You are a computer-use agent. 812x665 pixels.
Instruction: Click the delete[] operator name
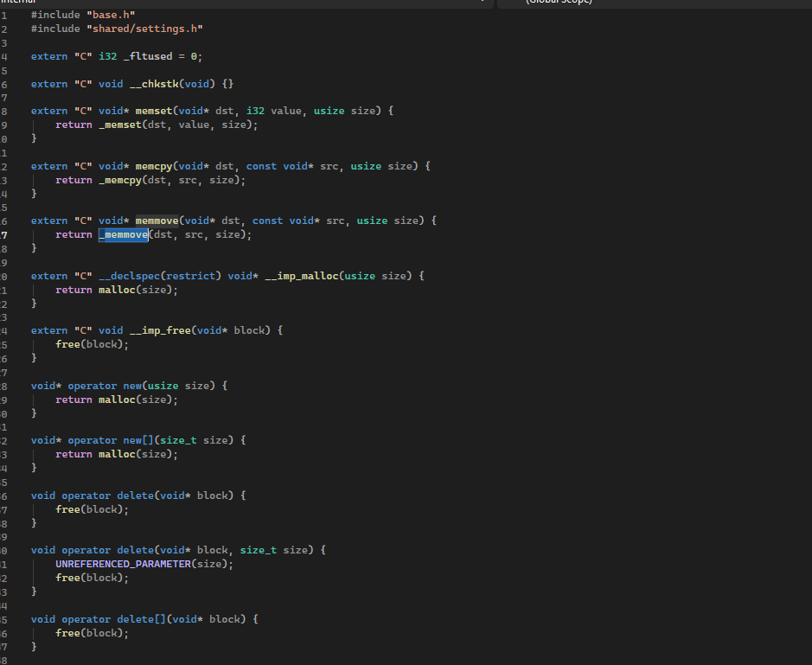click(x=142, y=619)
